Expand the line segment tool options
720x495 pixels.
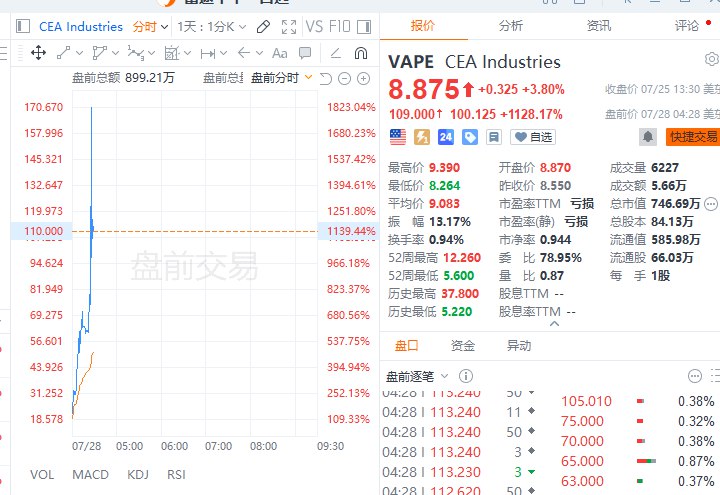tap(79, 53)
